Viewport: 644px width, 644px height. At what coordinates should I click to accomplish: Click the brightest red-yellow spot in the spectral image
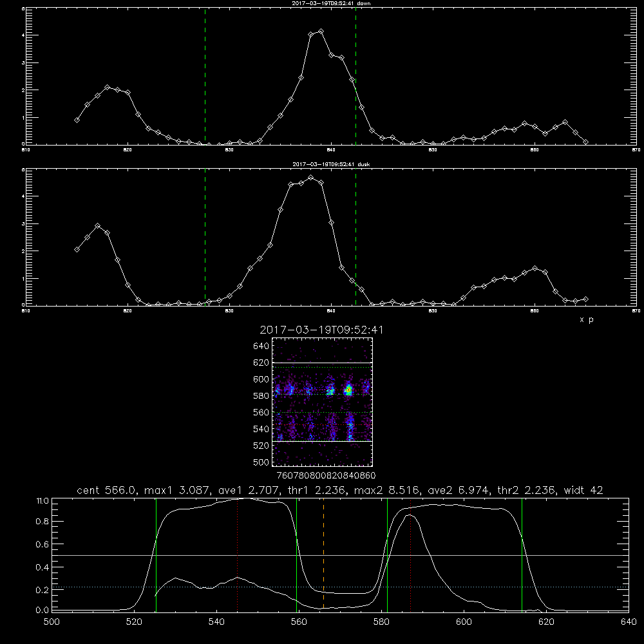tap(348, 390)
